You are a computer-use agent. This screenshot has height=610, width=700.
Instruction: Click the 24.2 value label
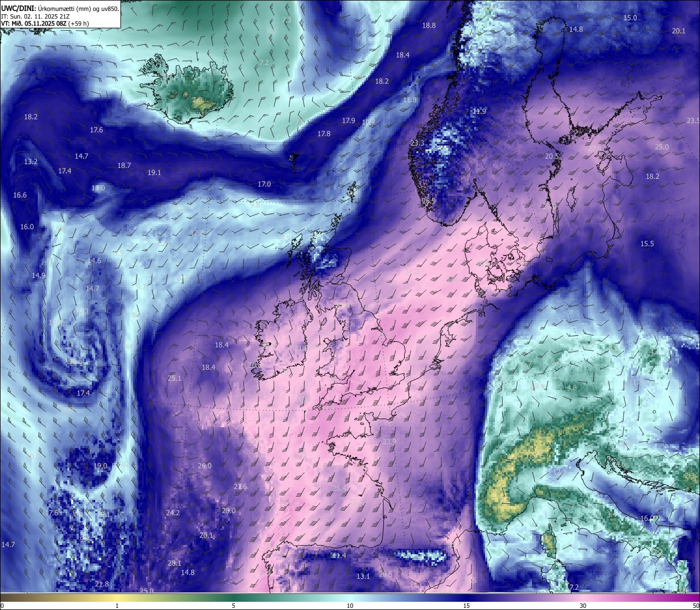point(173,513)
